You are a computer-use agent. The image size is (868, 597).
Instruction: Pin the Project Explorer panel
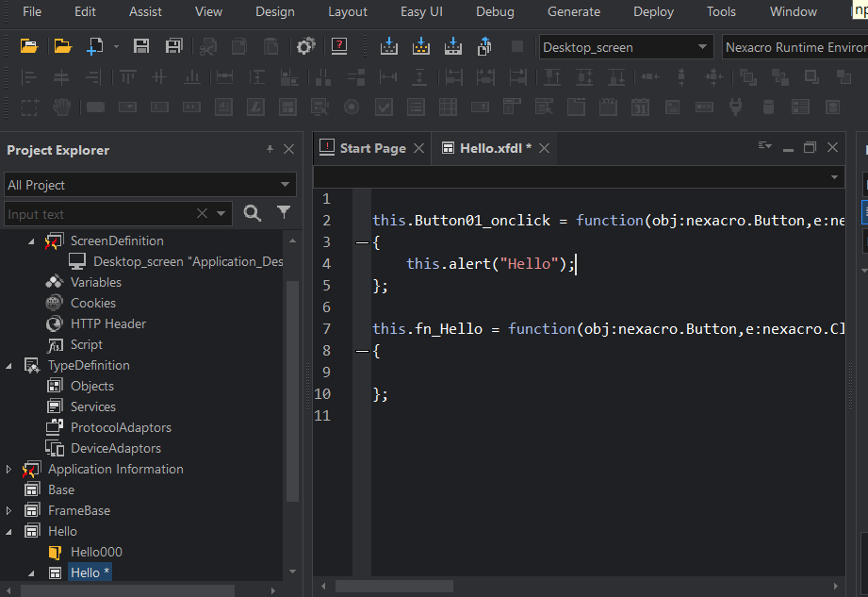point(270,149)
